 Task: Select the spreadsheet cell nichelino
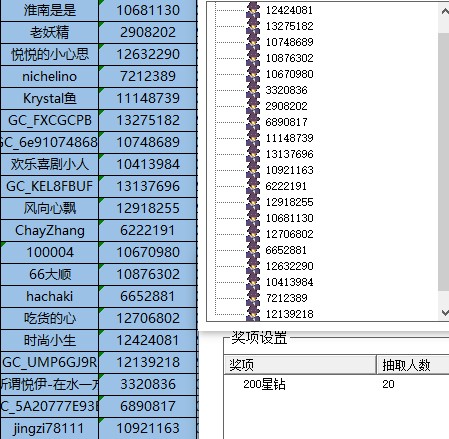50,76
